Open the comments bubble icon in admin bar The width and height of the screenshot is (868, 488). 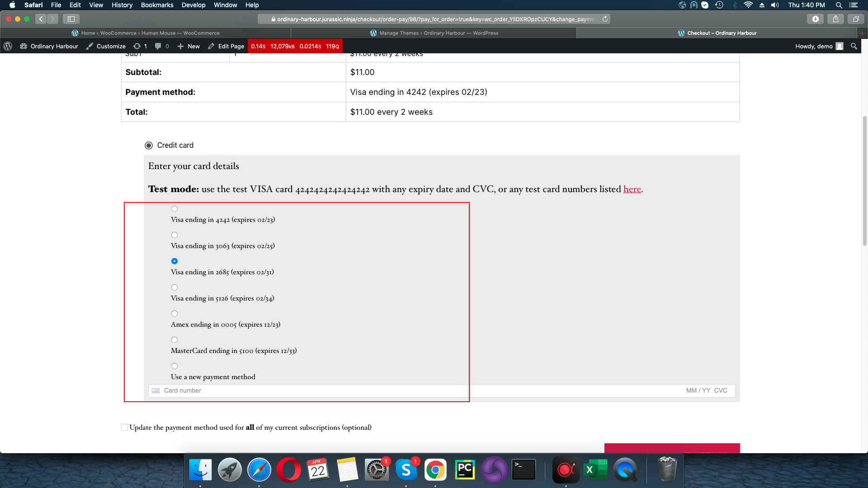click(x=158, y=46)
